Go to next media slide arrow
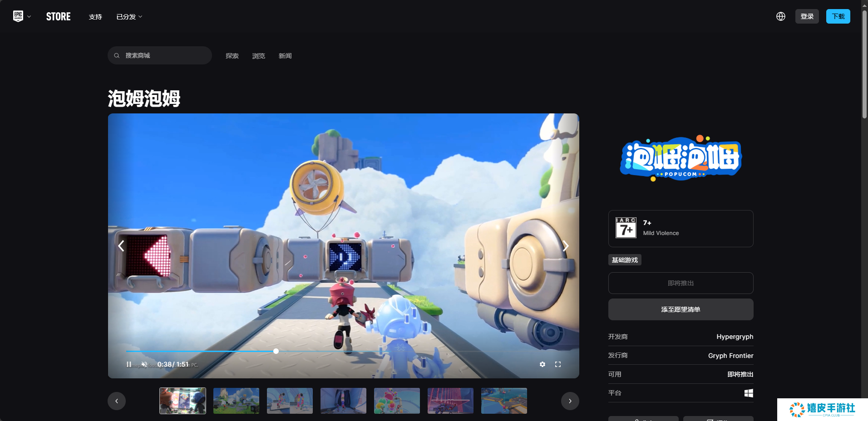Viewport: 868px width, 421px height. click(565, 246)
